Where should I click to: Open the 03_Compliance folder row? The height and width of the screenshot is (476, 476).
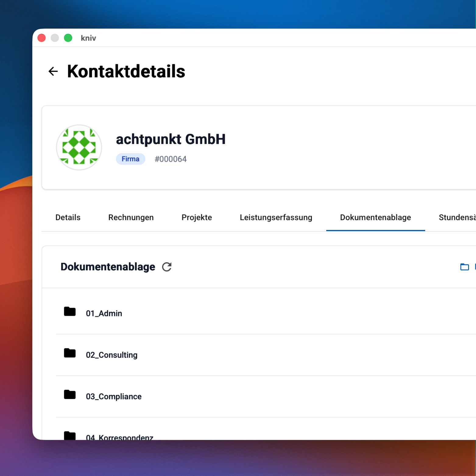point(114,396)
